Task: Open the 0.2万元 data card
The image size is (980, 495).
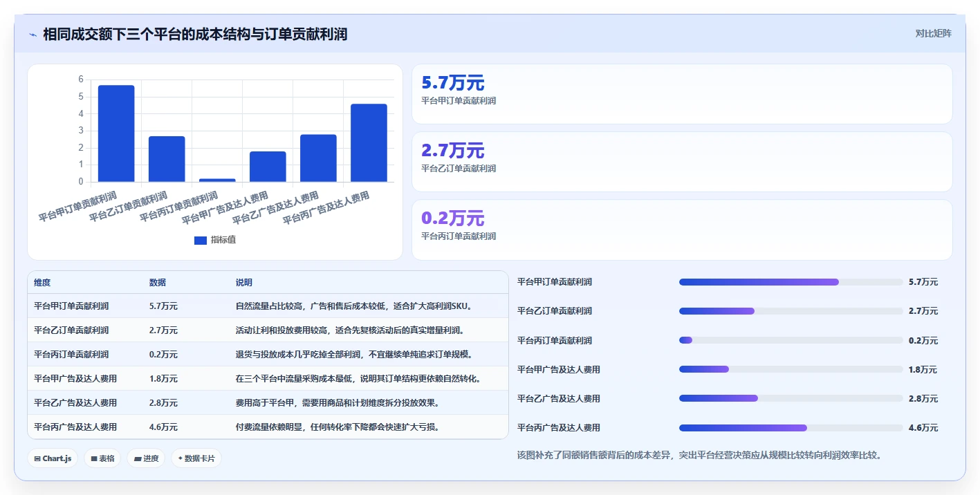Action: tap(682, 230)
